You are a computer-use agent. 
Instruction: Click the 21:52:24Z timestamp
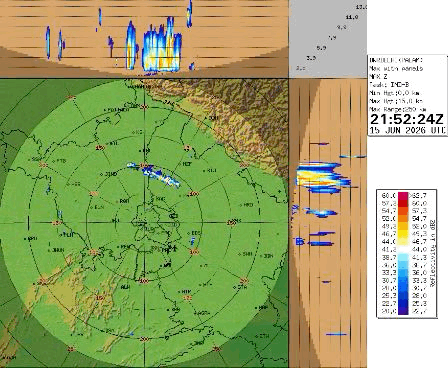coord(407,119)
